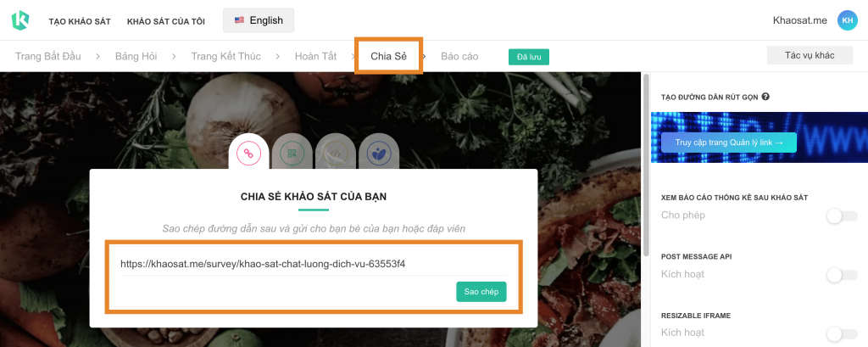Open the embed code share tab
This screenshot has width=868, height=347.
pyautogui.click(x=336, y=153)
